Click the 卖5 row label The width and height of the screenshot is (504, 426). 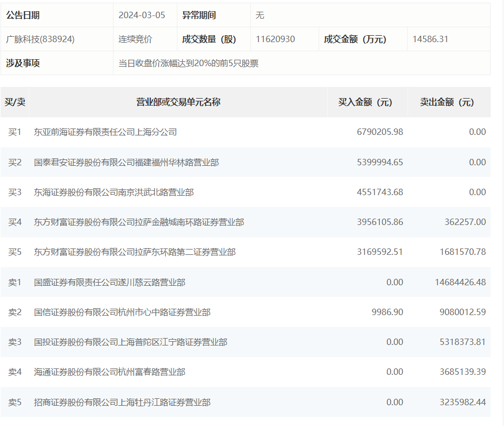[x=15, y=402]
